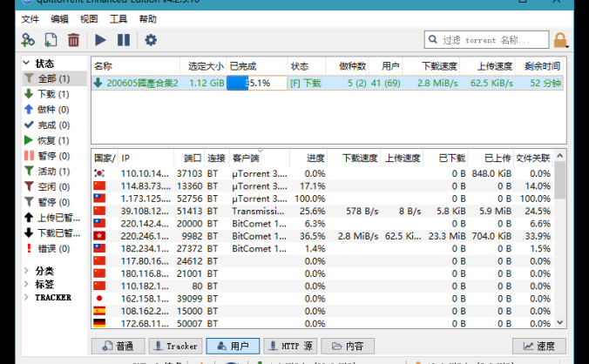Select the 空闲 (0) status filter
589x364 pixels.
(54, 186)
